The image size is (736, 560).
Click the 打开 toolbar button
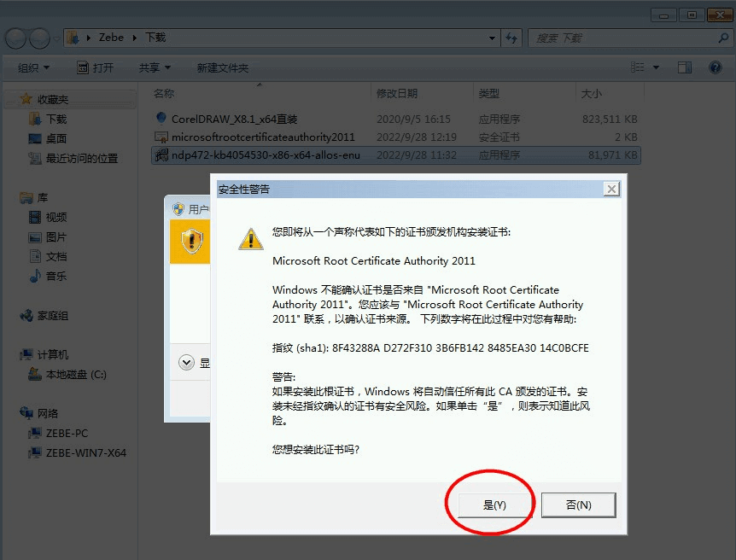pyautogui.click(x=96, y=67)
